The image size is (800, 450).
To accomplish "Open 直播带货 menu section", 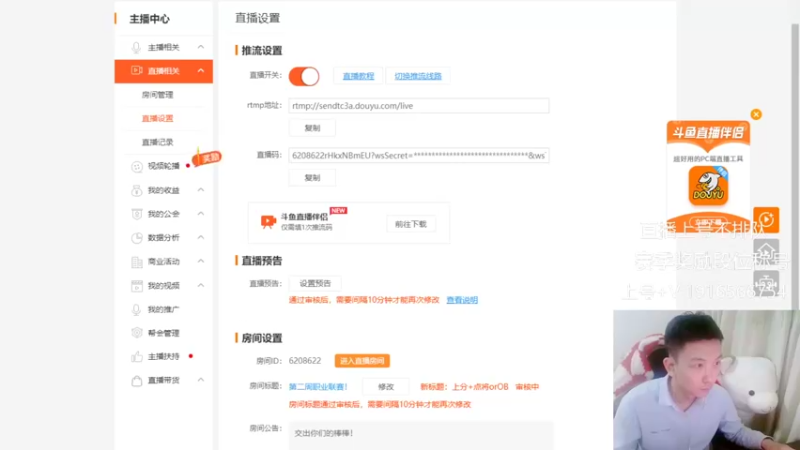I will point(164,381).
